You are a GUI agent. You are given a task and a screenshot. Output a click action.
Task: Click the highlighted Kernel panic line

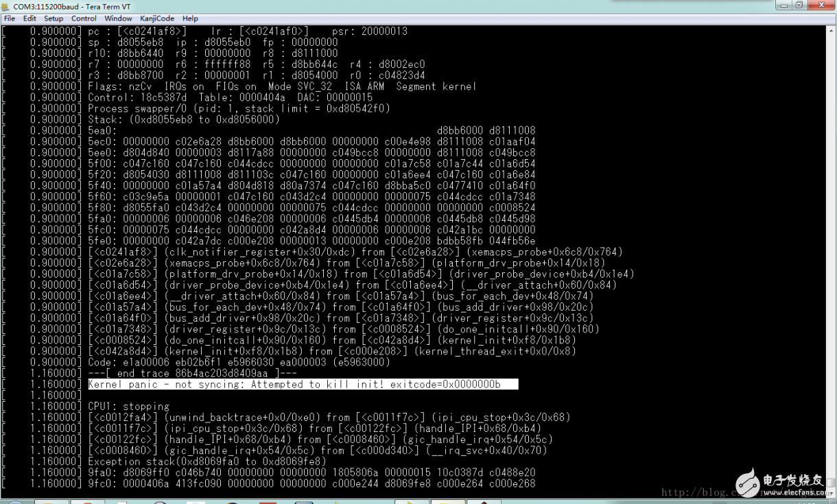(x=303, y=385)
